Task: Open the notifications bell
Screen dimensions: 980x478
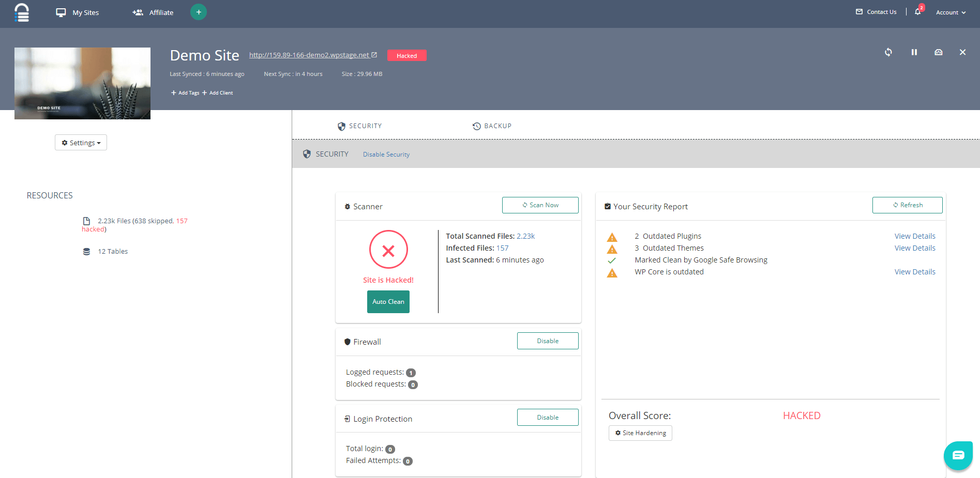Action: 917,12
